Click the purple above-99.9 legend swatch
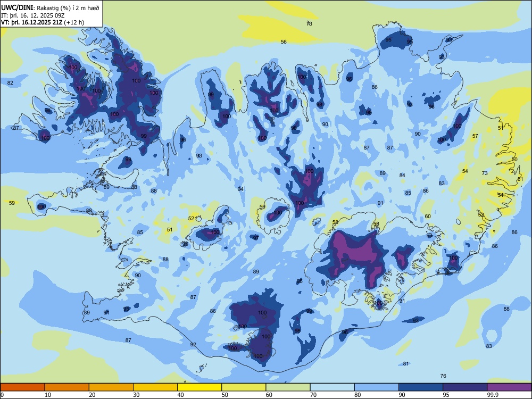Viewport: 532px width, 399px height. [509, 387]
